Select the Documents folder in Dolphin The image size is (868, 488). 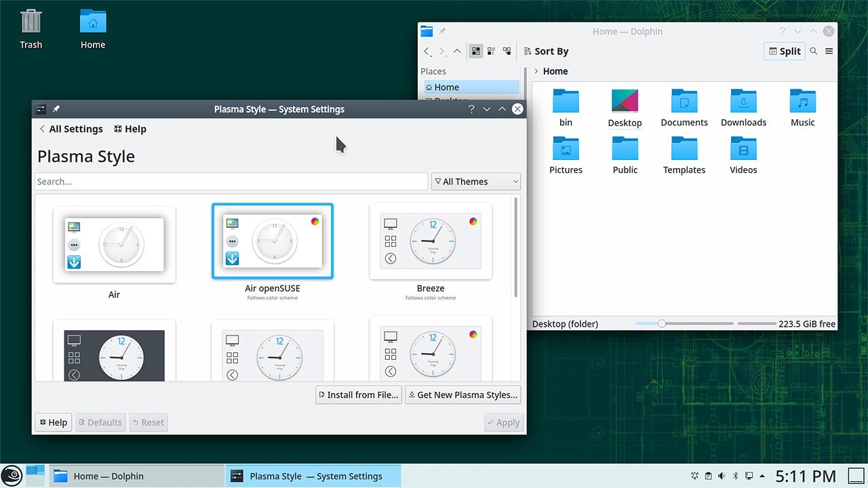click(684, 108)
